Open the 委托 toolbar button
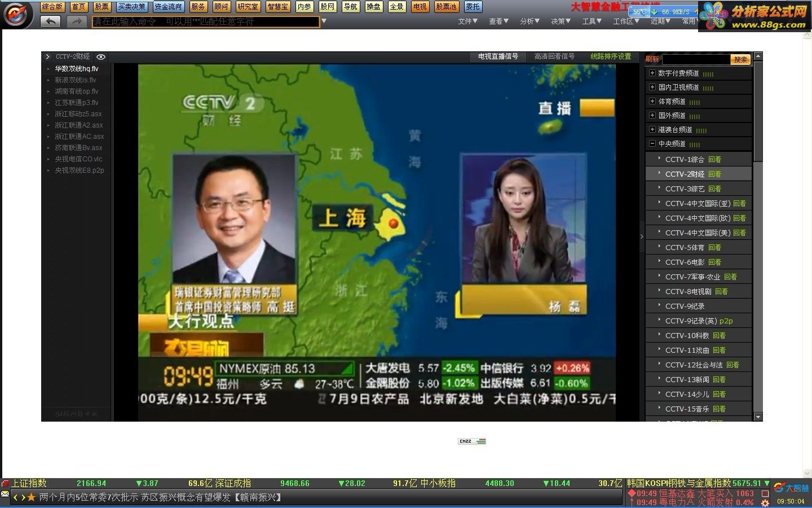Screen dimensions: 812x508 (x=473, y=7)
